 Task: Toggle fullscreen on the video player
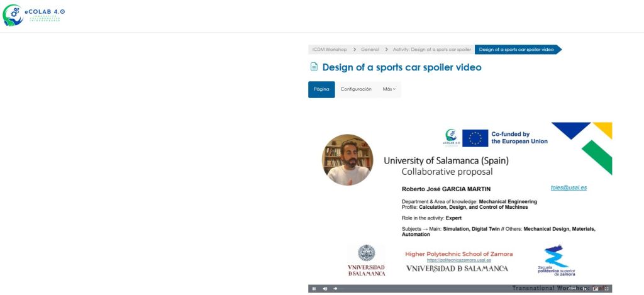(606, 289)
